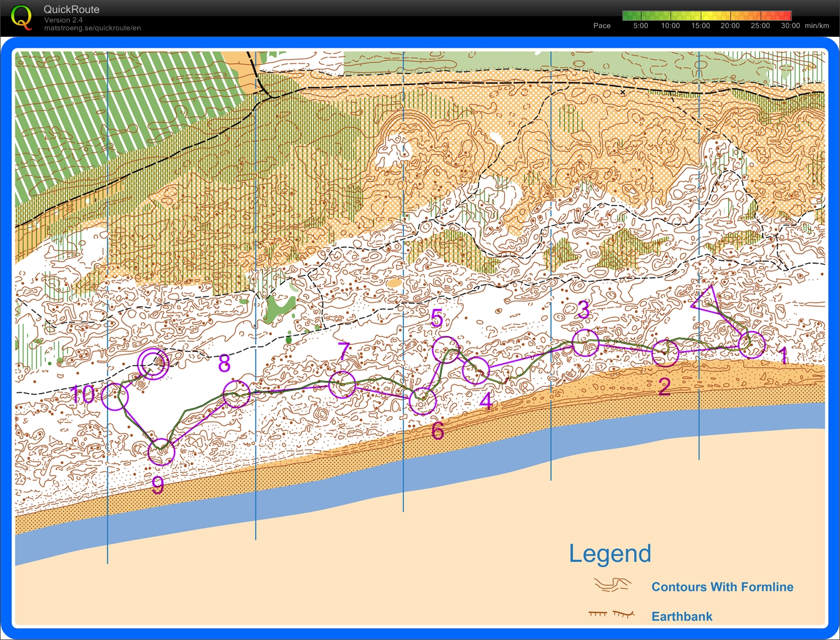This screenshot has width=840, height=640.
Task: Click the Earthbank legend text label
Action: pos(682,615)
